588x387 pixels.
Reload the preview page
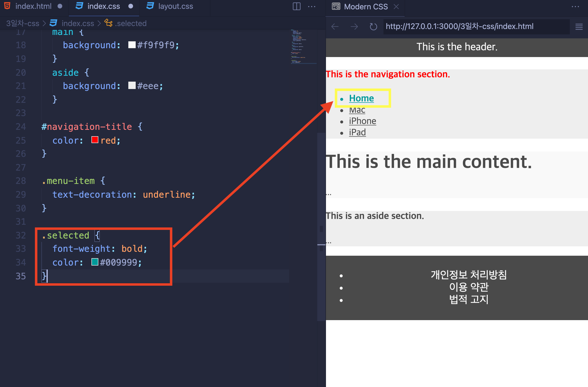[373, 27]
